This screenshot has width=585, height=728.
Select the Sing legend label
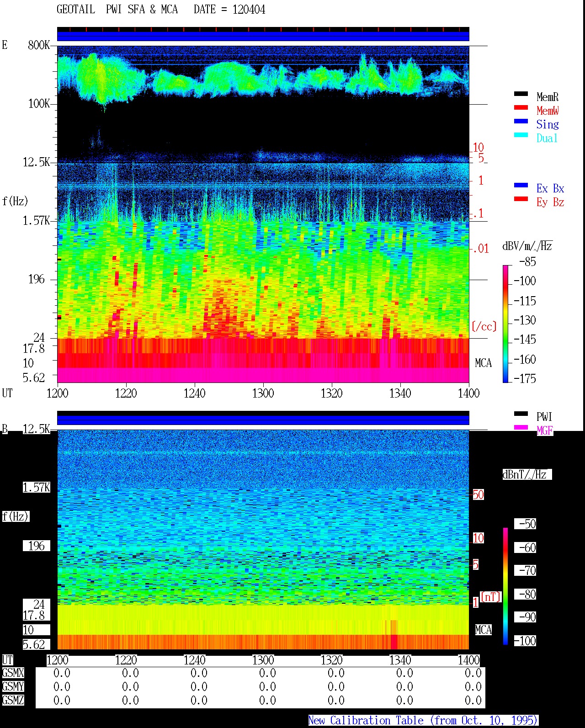tap(548, 124)
